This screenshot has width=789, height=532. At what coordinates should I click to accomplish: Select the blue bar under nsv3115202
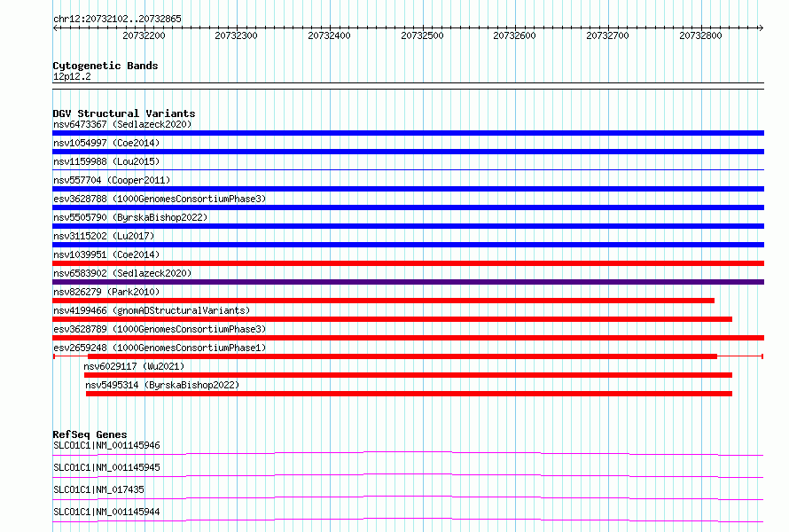click(x=408, y=245)
